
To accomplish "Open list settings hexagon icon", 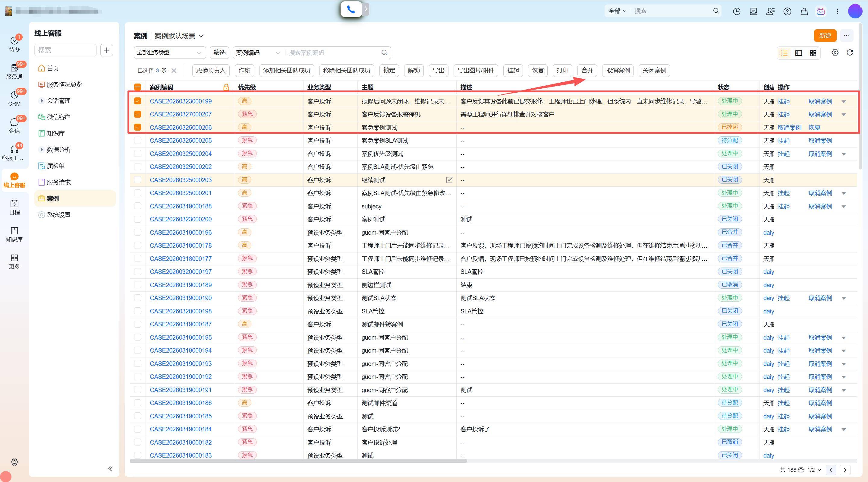I will [x=835, y=52].
